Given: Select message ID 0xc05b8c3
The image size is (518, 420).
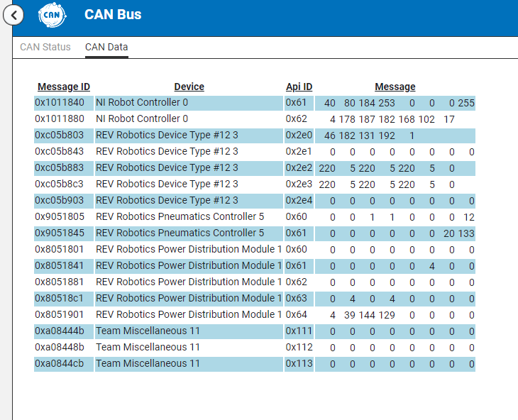Looking at the screenshot, I should click(x=60, y=184).
